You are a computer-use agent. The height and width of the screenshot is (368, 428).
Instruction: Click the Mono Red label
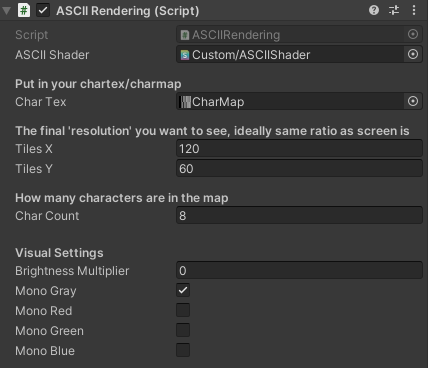point(44,311)
